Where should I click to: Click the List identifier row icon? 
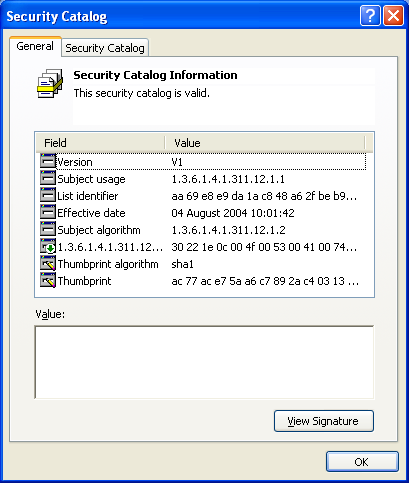48,195
